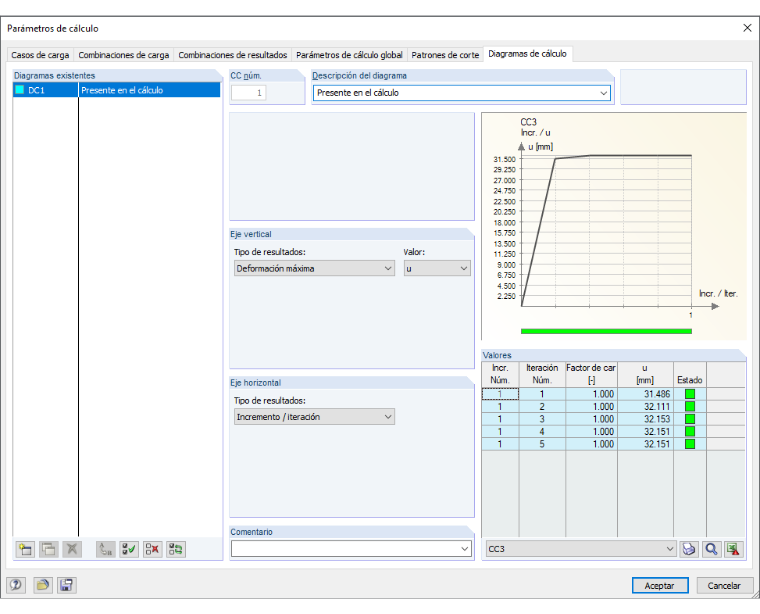Click green status square for iteration 1
Viewport: 760px width, 614px height.
[x=690, y=394]
